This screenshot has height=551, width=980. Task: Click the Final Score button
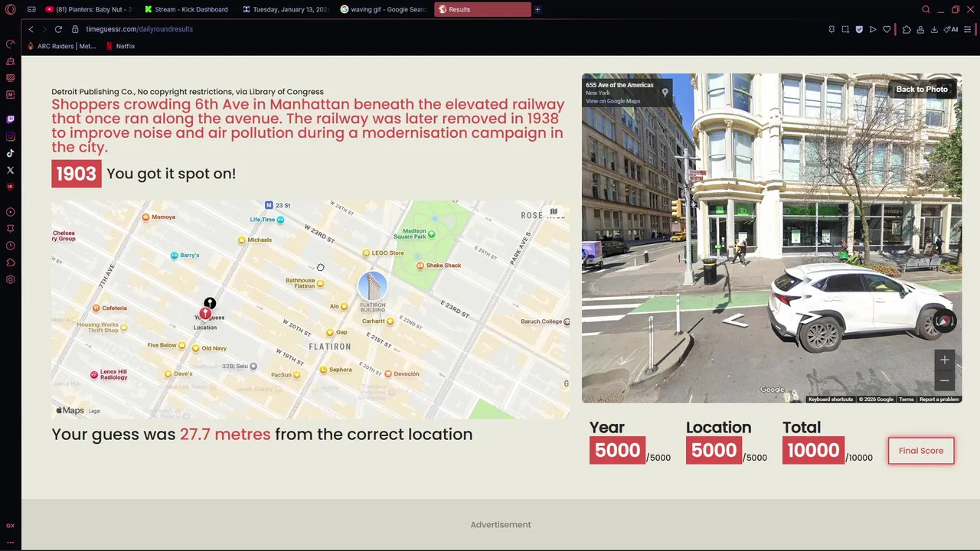pyautogui.click(x=921, y=451)
